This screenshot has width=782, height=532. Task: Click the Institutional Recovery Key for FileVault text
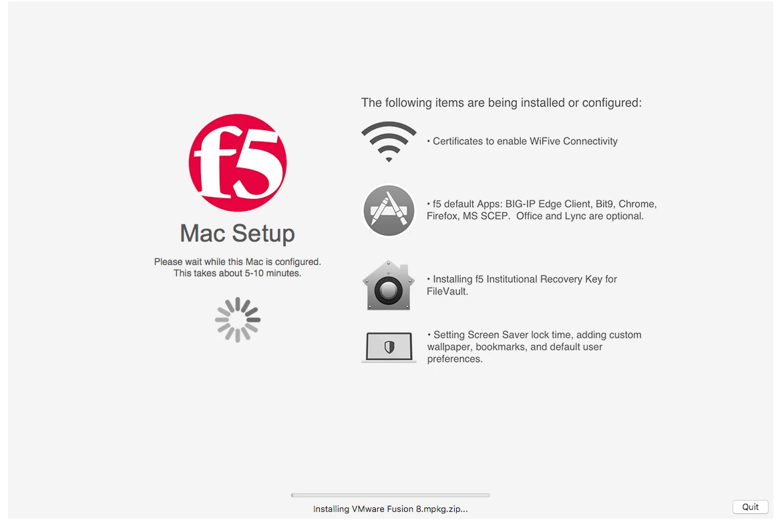[522, 285]
